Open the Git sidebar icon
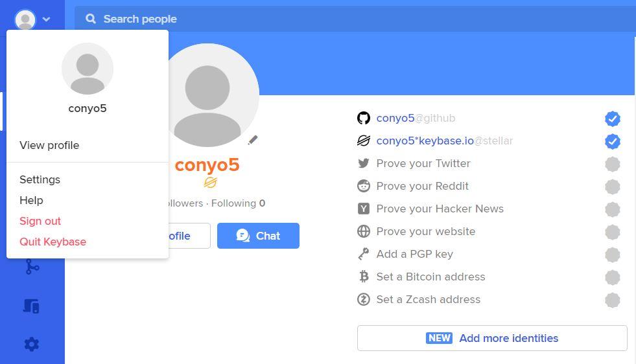The image size is (636, 364). pos(32,266)
